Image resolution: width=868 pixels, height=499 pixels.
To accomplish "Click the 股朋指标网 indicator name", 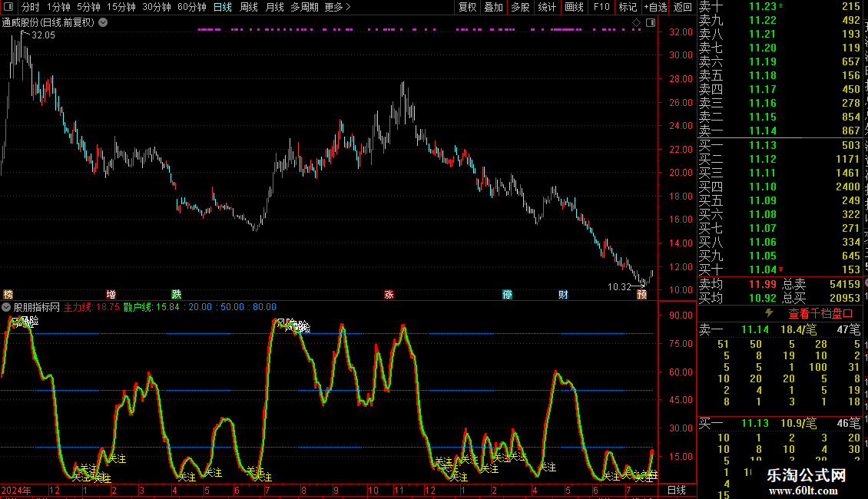I will pyautogui.click(x=37, y=307).
